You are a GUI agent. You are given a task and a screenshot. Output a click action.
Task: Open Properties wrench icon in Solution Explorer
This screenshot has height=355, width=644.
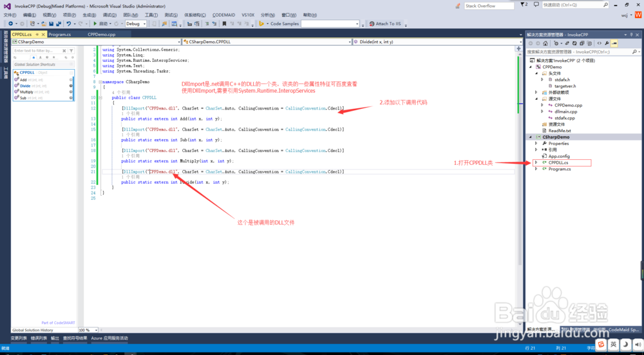[607, 43]
